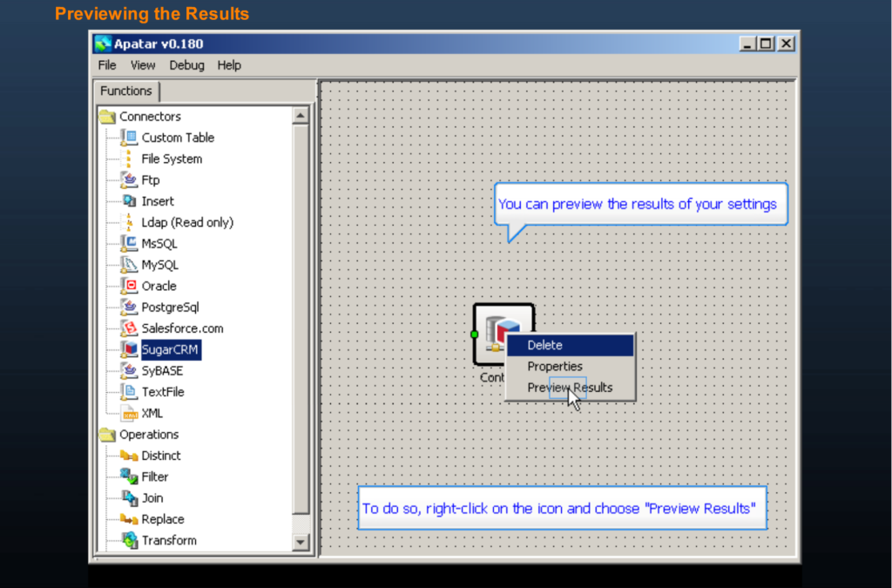Click the Join operation icon
The width and height of the screenshot is (892, 588).
point(130,498)
